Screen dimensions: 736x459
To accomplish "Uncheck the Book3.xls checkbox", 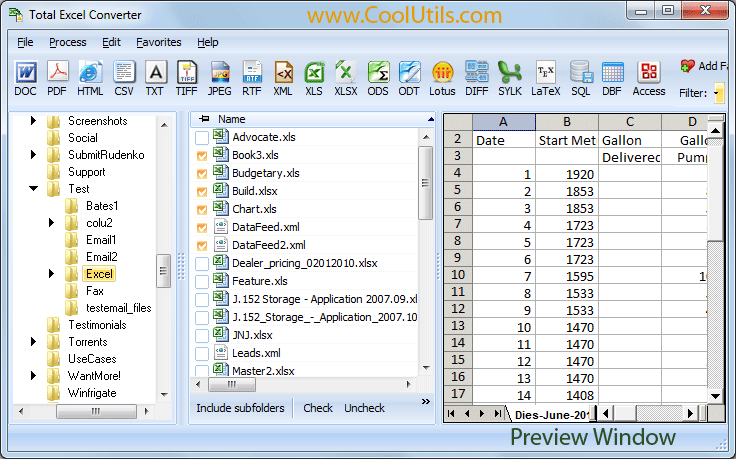I will coord(202,156).
